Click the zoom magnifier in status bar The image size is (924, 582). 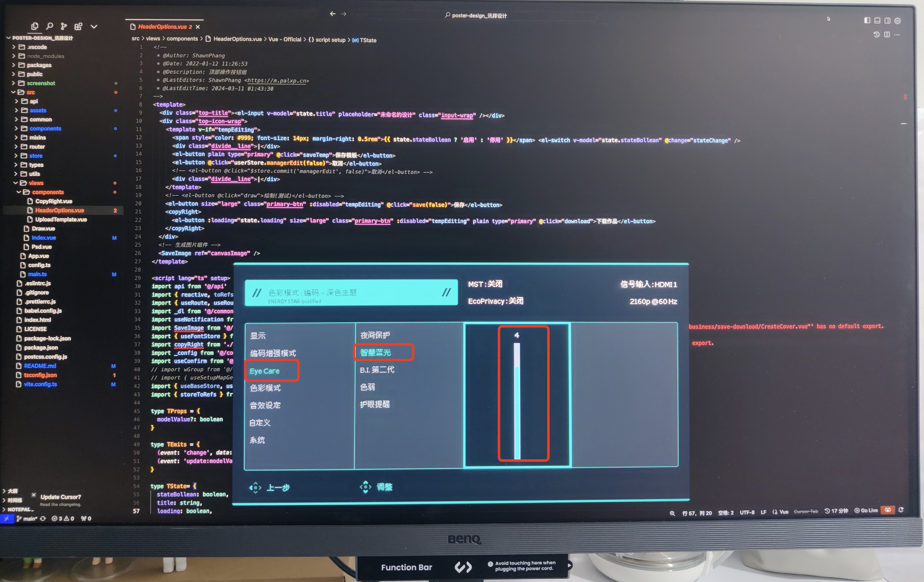672,513
